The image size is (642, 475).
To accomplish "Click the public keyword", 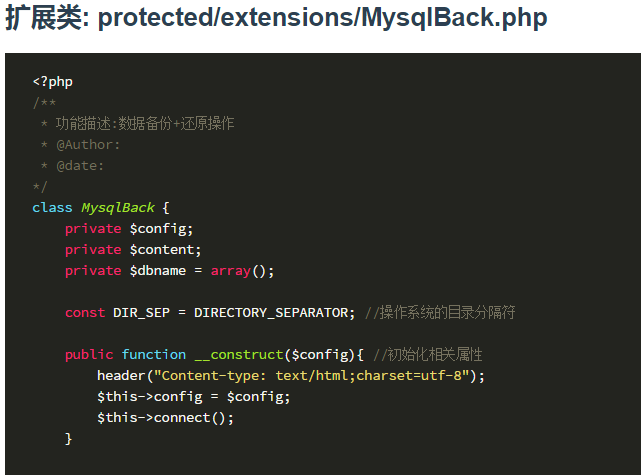I will 89,355.
